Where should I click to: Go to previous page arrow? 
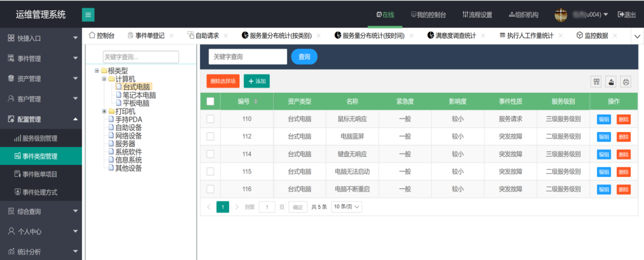point(209,207)
